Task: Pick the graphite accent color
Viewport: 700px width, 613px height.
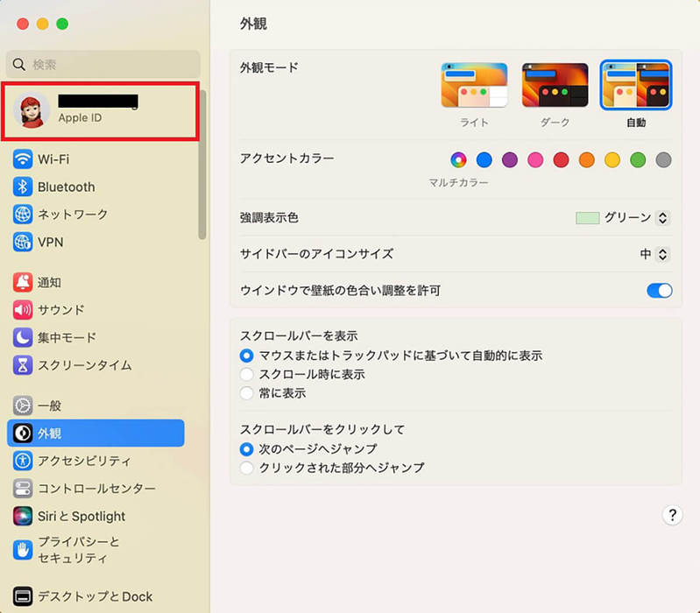Action: point(664,159)
